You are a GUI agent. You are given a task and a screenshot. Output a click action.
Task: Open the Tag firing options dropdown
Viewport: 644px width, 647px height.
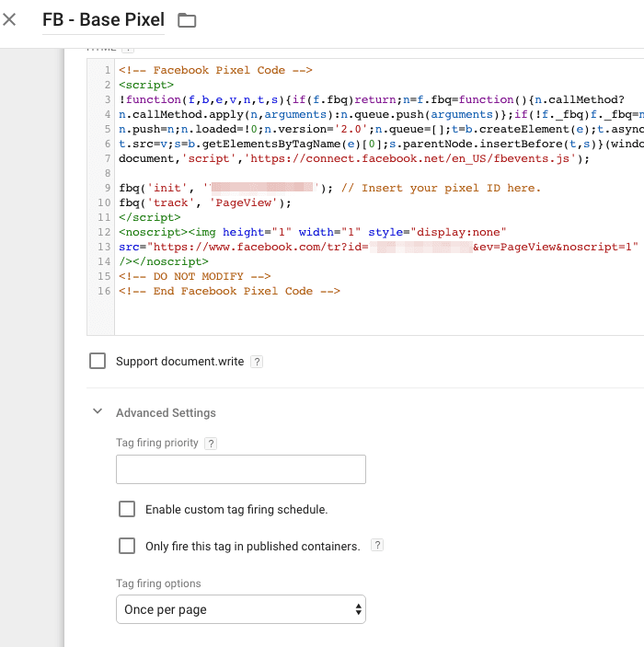pyautogui.click(x=241, y=609)
